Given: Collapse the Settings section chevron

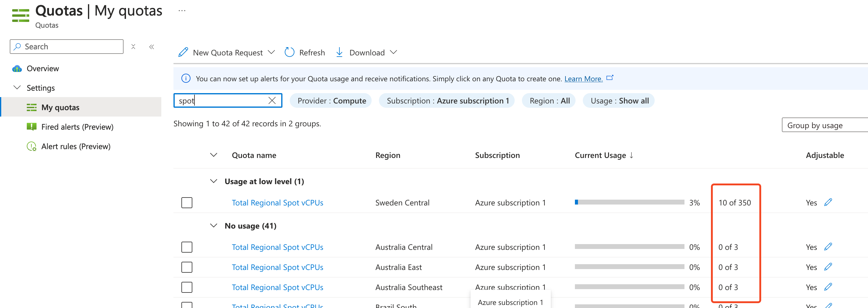Looking at the screenshot, I should (17, 88).
